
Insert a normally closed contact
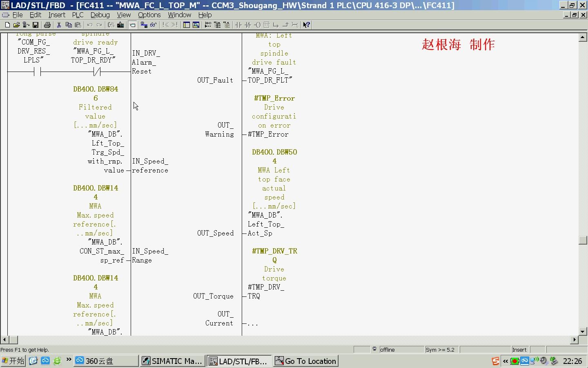click(x=248, y=25)
